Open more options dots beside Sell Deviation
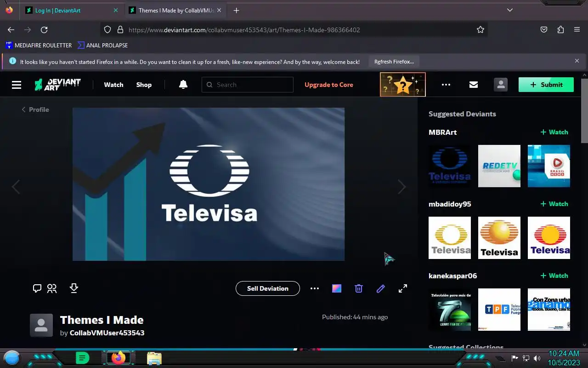Viewport: 588px width, 368px height. pyautogui.click(x=315, y=288)
